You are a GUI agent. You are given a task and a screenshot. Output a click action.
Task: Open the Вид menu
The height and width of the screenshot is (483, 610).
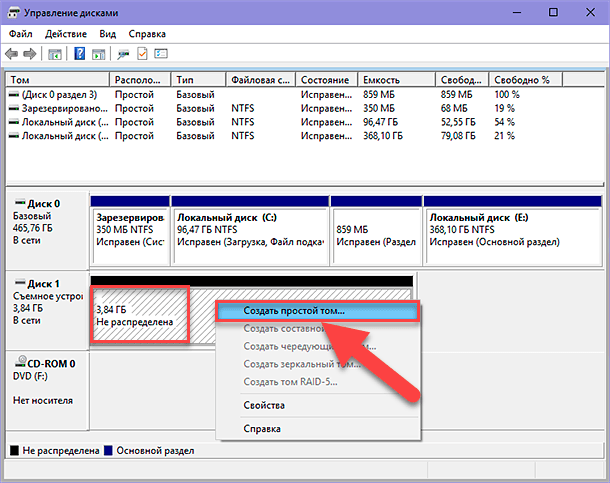point(108,34)
